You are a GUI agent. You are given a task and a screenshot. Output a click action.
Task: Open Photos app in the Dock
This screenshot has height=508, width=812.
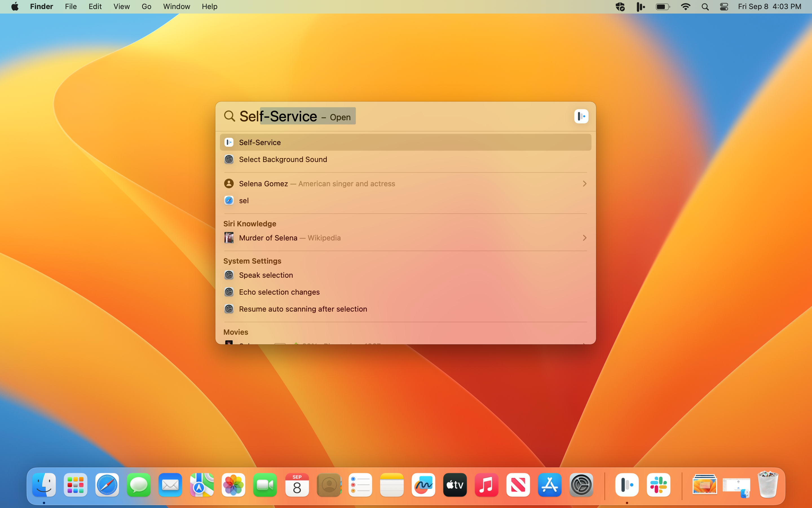click(233, 485)
